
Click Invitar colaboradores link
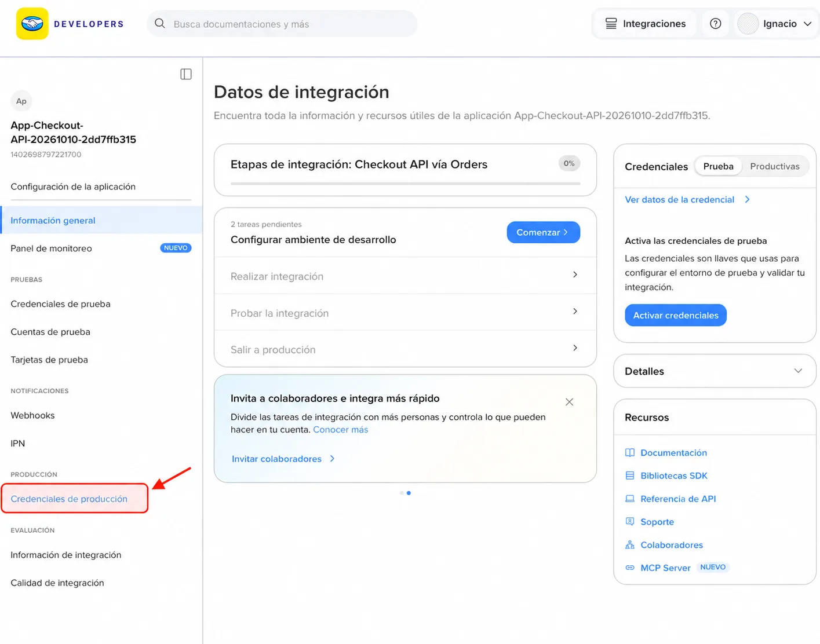283,459
